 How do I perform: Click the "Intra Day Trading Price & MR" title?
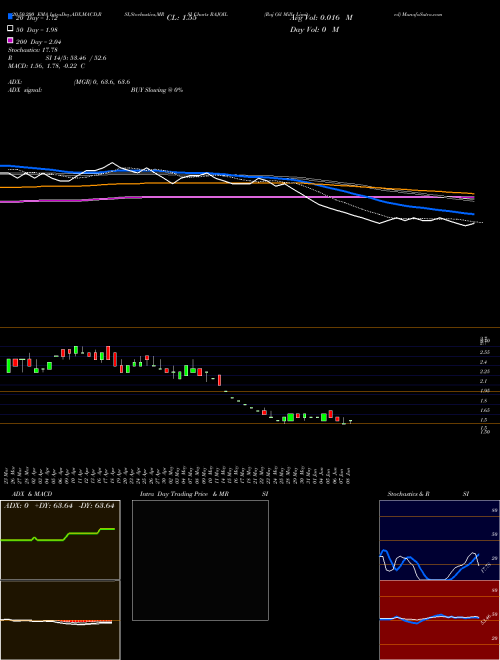pos(184,494)
